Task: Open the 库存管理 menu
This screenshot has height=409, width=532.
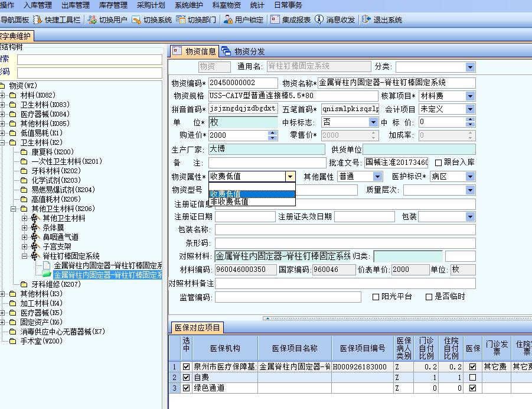Action: (x=113, y=5)
